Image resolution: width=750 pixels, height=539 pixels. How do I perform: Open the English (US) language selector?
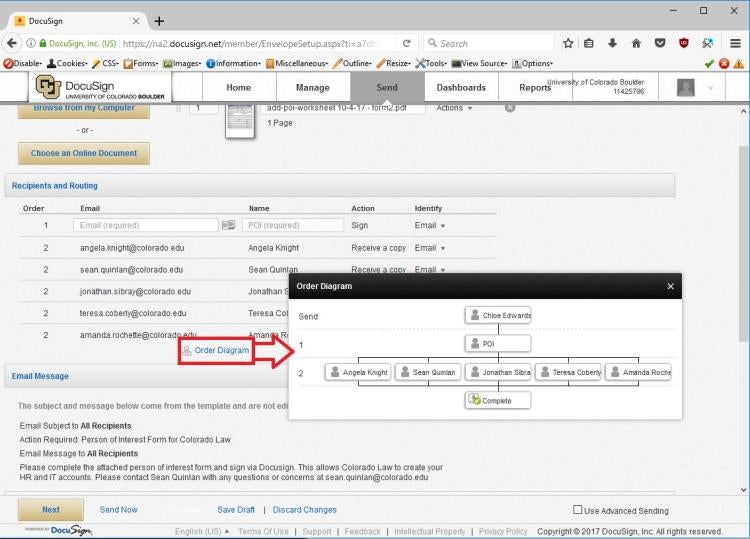tap(202, 531)
